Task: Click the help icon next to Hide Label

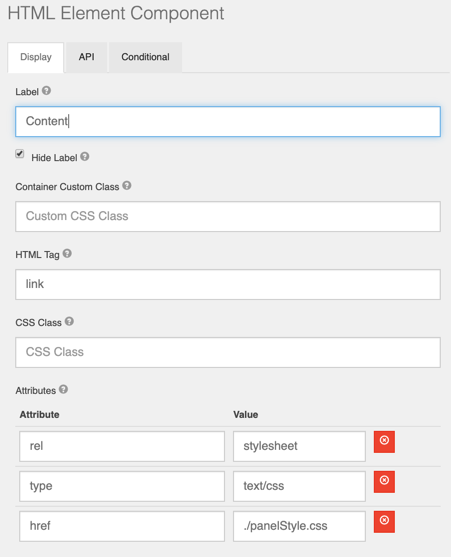Action: tap(85, 156)
